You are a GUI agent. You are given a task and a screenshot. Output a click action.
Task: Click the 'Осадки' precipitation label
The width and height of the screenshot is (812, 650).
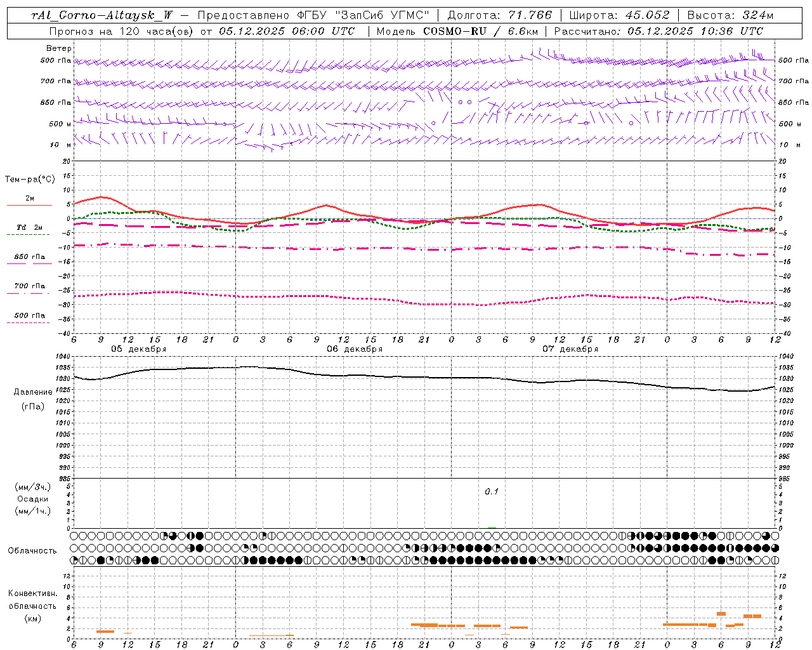tap(33, 499)
